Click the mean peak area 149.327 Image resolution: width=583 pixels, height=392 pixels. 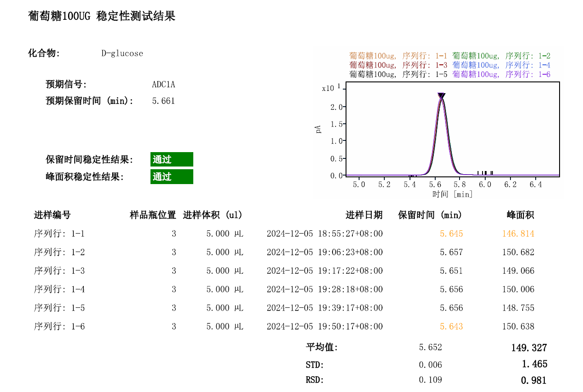click(529, 348)
